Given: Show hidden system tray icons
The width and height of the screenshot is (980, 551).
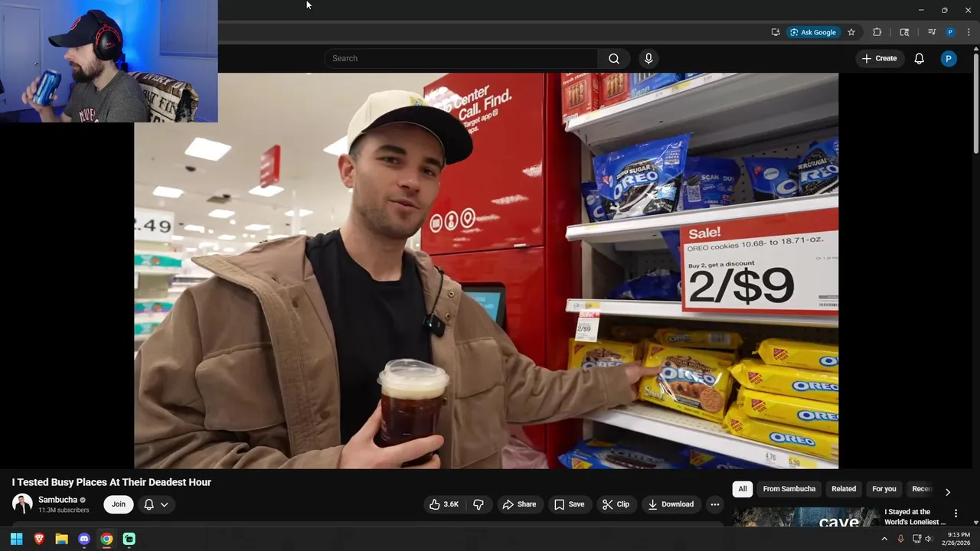Looking at the screenshot, I should [884, 539].
